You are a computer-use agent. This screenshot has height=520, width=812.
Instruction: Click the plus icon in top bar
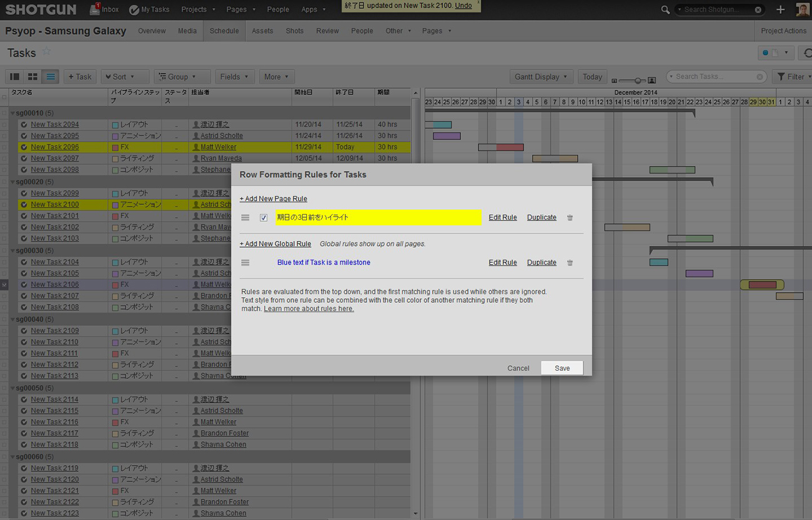[x=780, y=9]
